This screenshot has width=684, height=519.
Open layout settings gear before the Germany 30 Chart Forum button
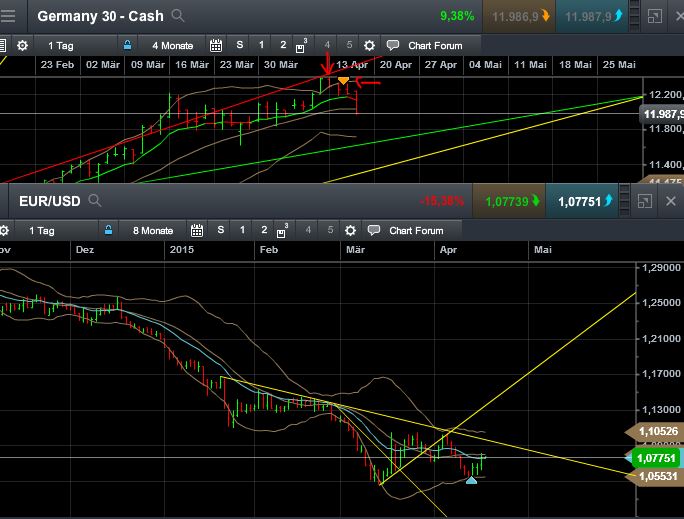(369, 45)
